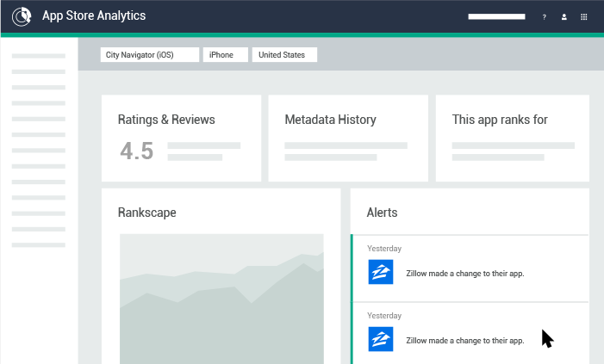Screen dimensions: 604x364
Task: Open the City Navigator (iOS) app selector
Action: point(150,54)
